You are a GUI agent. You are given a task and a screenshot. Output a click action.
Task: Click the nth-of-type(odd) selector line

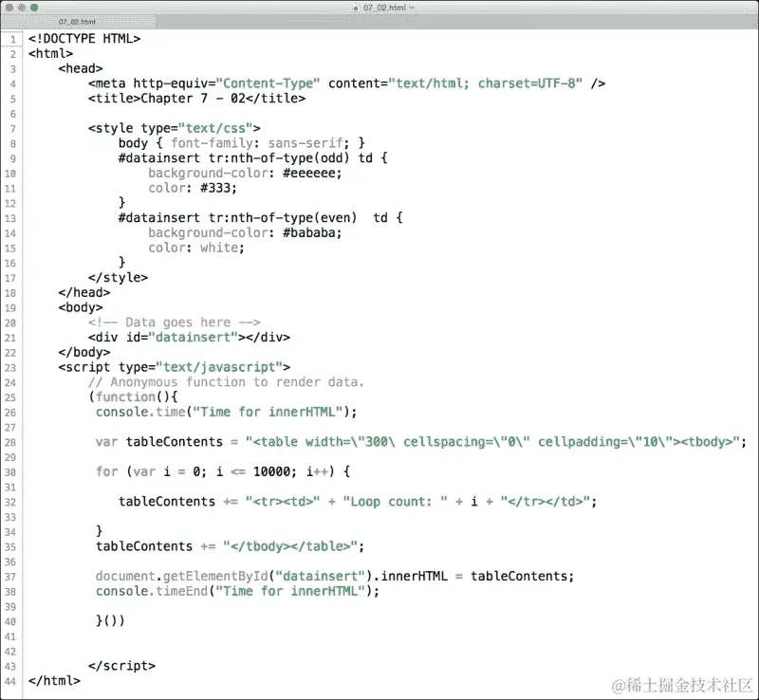[252, 157]
